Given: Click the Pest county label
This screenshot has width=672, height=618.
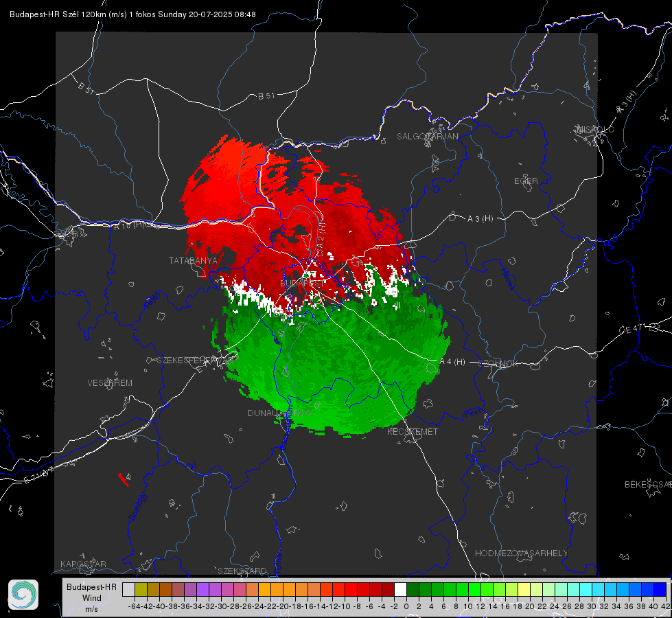Looking at the screenshot, I should coord(472,414).
